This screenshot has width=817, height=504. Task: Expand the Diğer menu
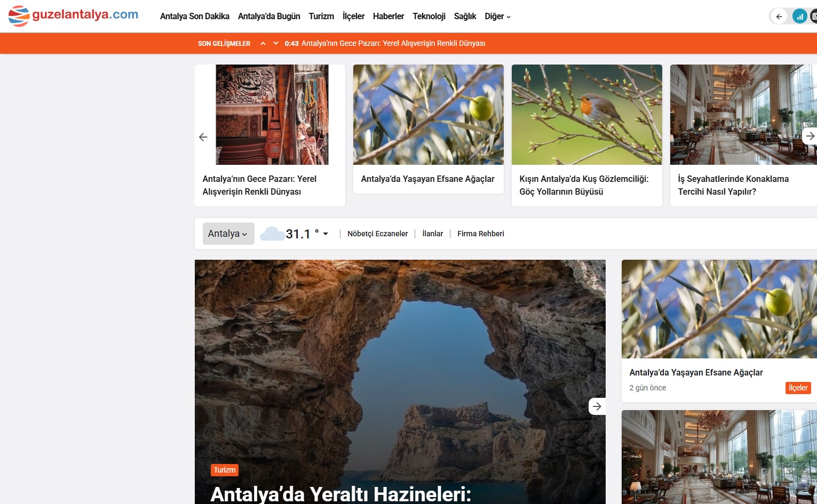497,17
